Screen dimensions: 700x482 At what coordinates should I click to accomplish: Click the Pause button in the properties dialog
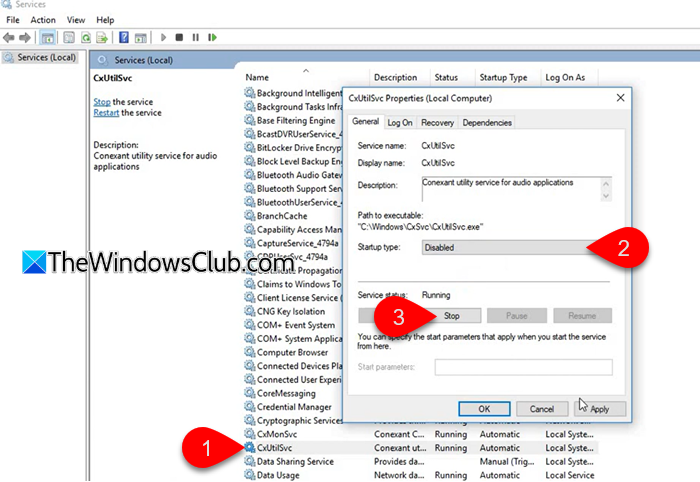tap(517, 316)
